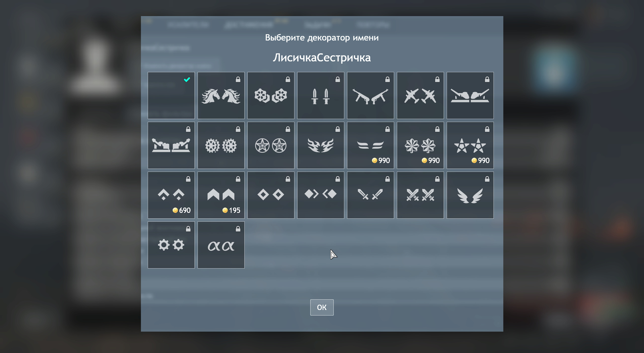The image size is (644, 353).
Task: Select the empty checked decorator tile
Action: tap(171, 96)
